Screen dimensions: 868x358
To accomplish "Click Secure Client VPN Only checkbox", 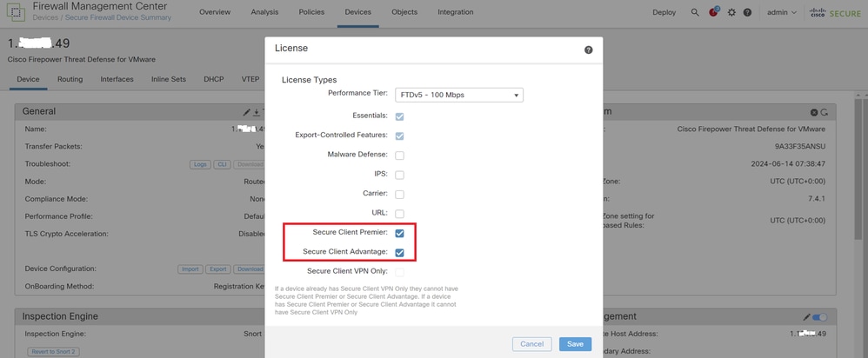I will click(x=399, y=272).
